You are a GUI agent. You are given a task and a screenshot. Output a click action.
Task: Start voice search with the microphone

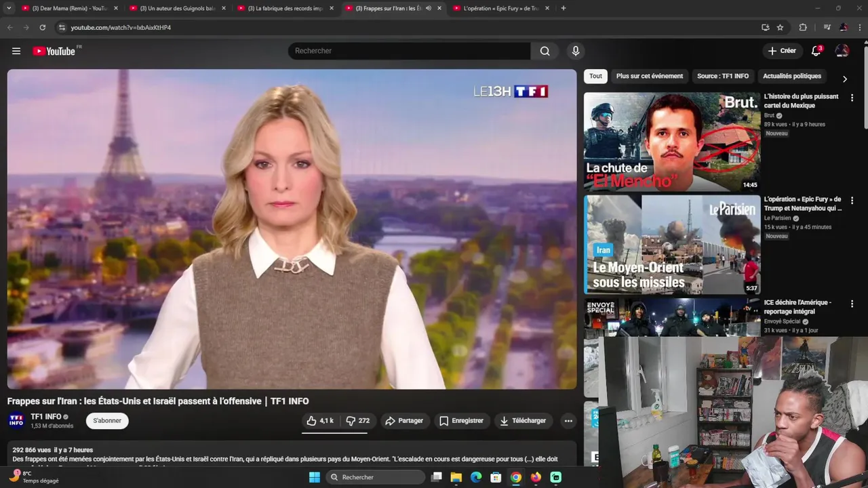coord(576,51)
